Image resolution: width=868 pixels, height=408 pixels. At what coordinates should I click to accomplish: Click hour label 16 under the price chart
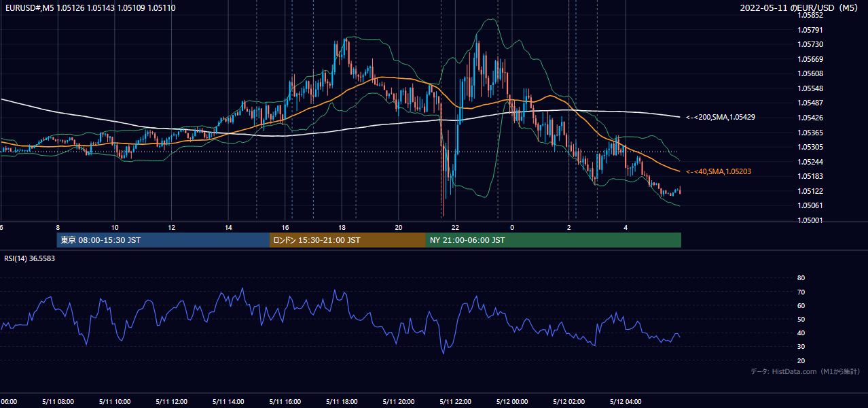(x=285, y=228)
